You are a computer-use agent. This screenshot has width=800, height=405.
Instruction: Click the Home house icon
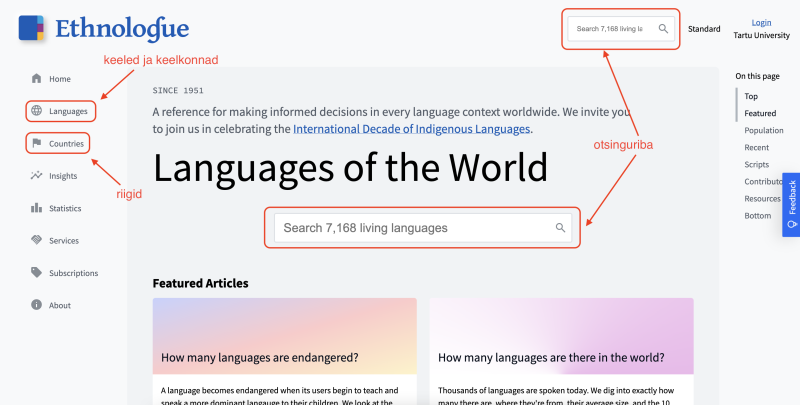[36, 79]
